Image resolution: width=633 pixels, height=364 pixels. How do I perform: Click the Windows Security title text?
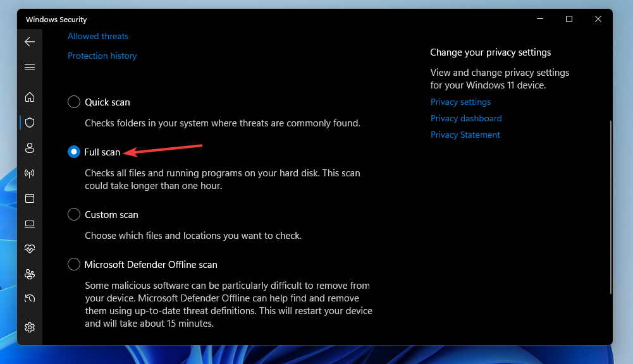[x=56, y=20]
